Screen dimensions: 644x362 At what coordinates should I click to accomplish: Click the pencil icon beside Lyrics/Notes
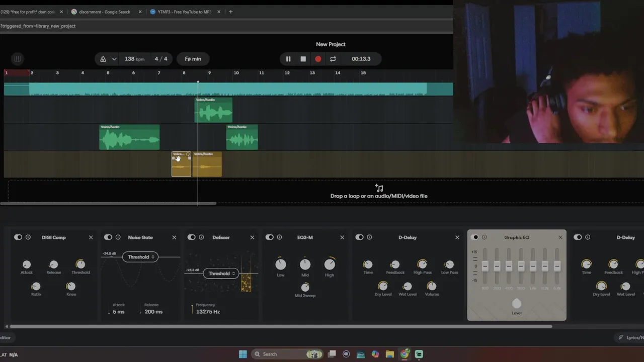621,337
